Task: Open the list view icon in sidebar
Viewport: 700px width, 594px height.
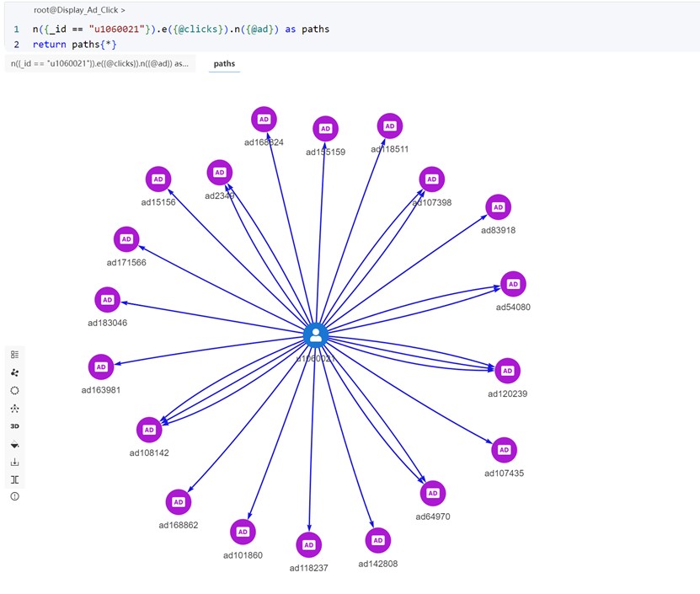Action: click(x=14, y=355)
